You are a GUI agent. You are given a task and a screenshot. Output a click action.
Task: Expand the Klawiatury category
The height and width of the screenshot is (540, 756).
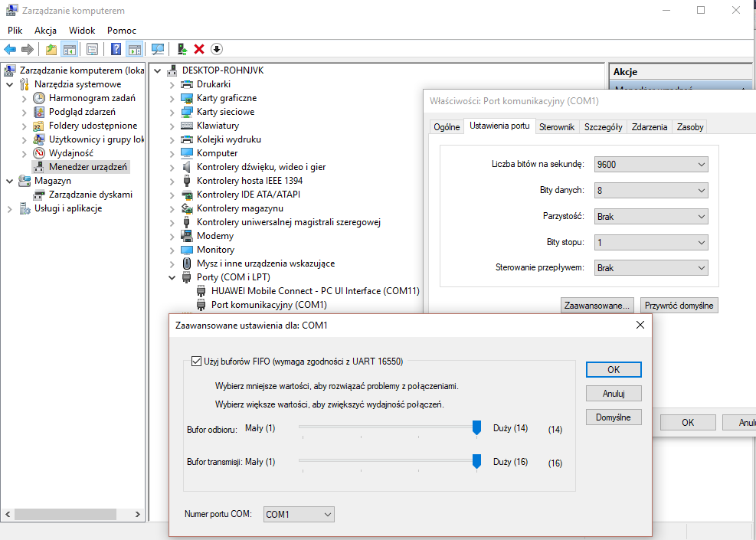click(x=172, y=126)
